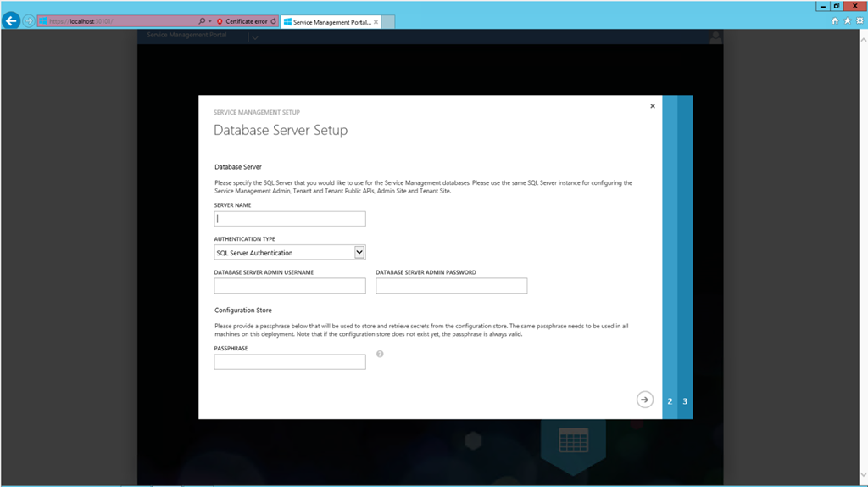Click the Database Server Admin Password field

tap(451, 286)
